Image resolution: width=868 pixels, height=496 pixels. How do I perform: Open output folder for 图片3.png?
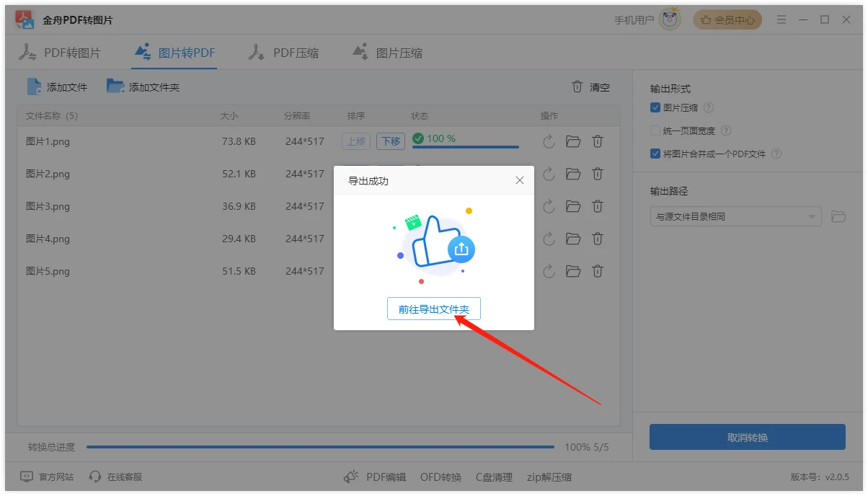[x=573, y=206]
